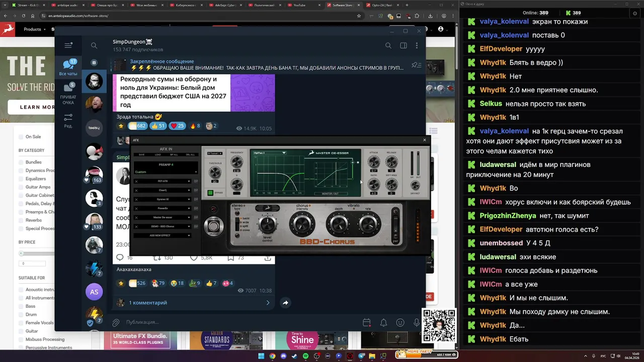Click DEL ALL in the AFX panel
This screenshot has width=644, height=362.
190,155
